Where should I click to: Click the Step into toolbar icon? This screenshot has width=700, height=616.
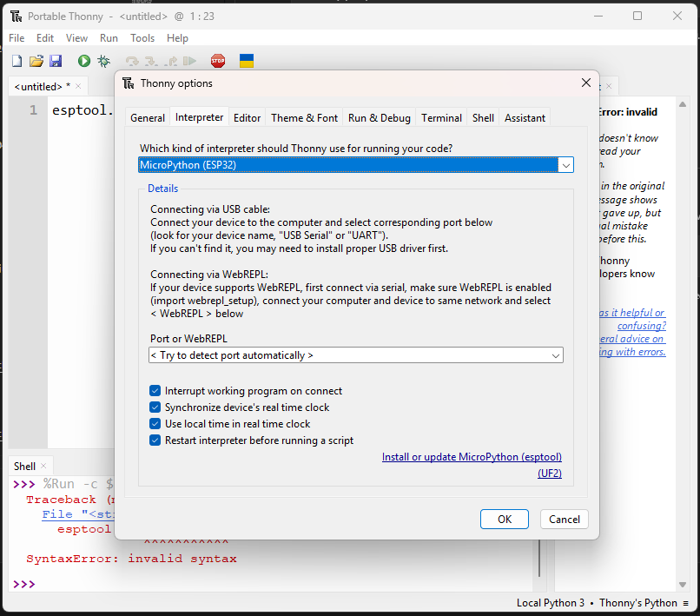coord(151,61)
